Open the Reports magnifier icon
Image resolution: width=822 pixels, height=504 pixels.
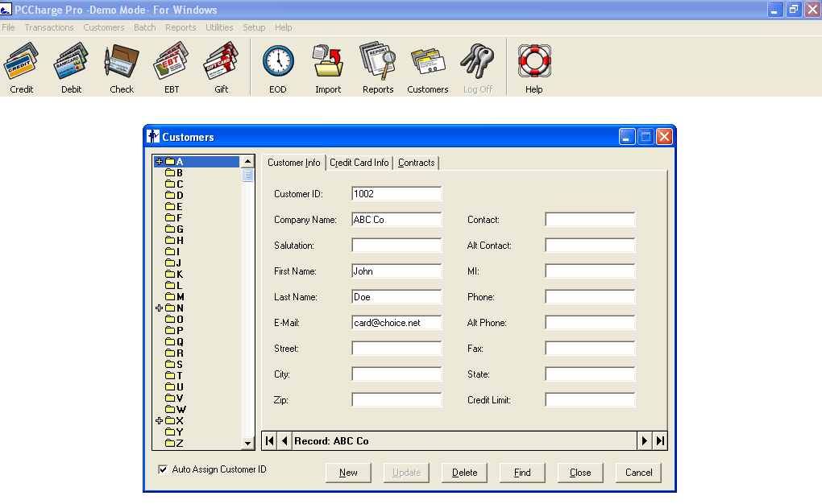378,68
